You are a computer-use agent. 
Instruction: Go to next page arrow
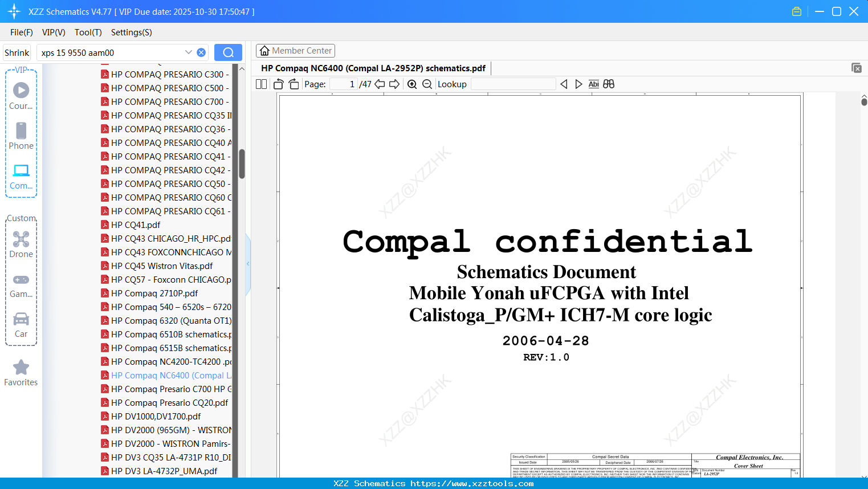click(394, 84)
